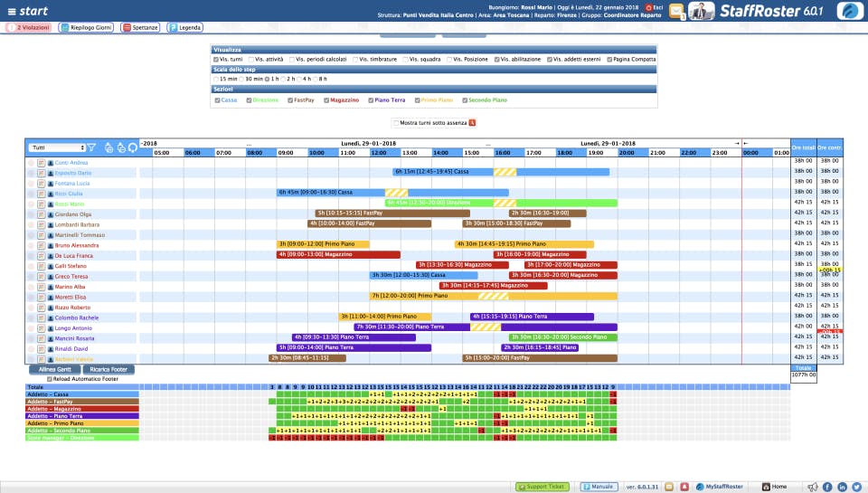Image resolution: width=868 pixels, height=493 pixels.
Task: Click the Ricarica Footer button
Action: coord(108,369)
